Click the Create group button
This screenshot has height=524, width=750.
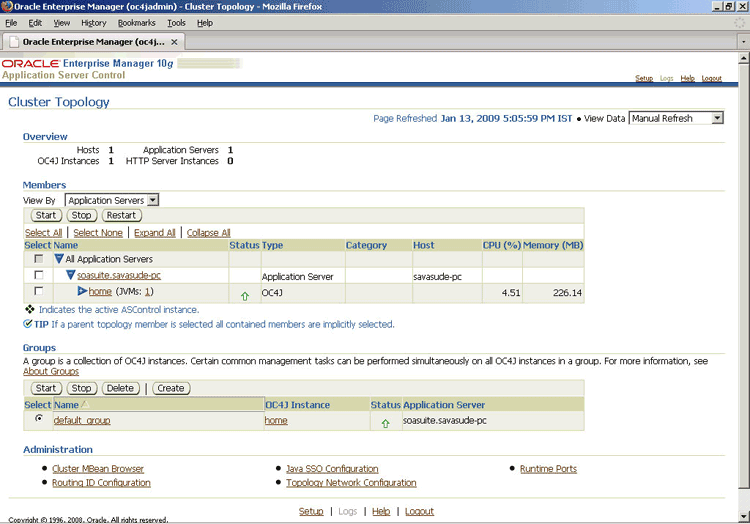171,388
